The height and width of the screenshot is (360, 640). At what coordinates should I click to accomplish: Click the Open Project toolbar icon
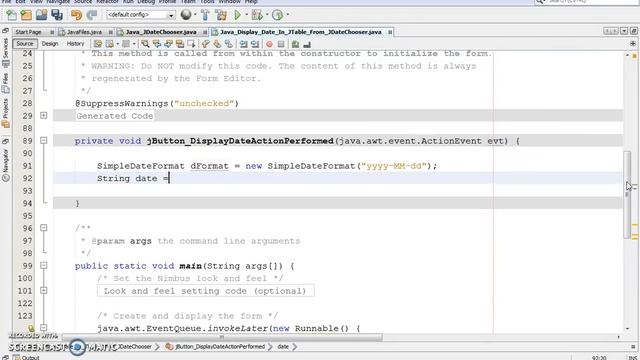[41, 15]
